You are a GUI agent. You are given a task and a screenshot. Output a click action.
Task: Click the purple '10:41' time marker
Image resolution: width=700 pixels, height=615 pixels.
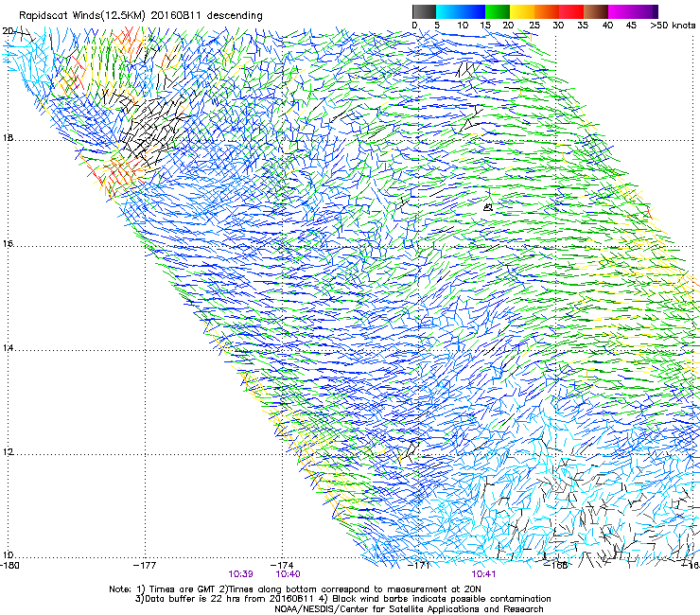[483, 574]
